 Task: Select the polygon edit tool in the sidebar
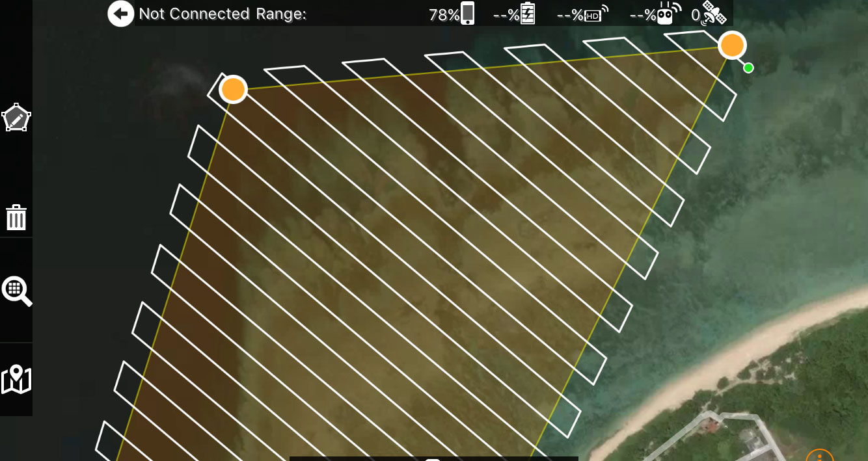point(16,118)
